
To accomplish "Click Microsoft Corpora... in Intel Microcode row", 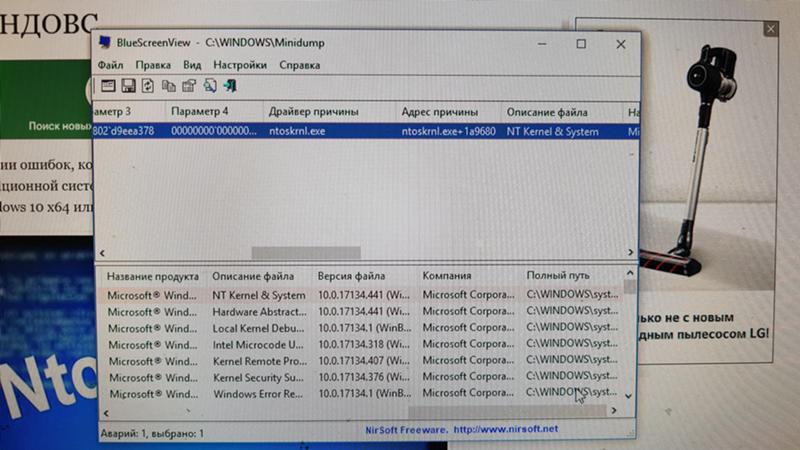I will click(x=468, y=343).
